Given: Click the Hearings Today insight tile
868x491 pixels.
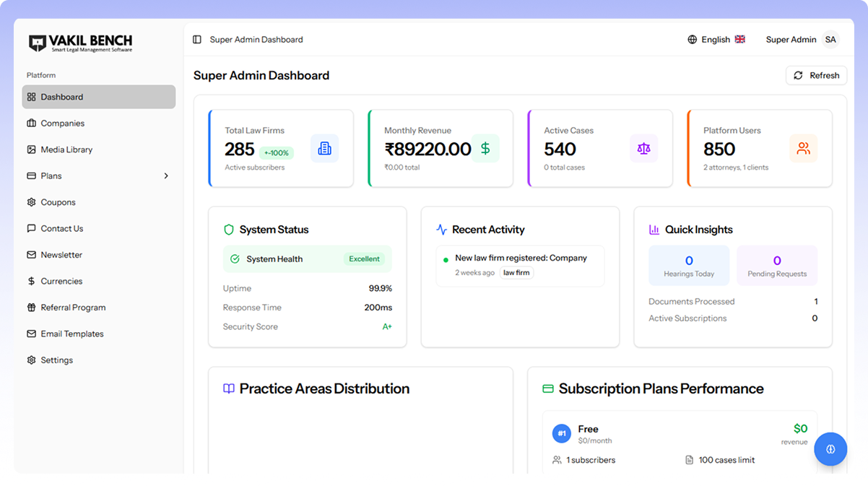Looking at the screenshot, I should pos(689,266).
